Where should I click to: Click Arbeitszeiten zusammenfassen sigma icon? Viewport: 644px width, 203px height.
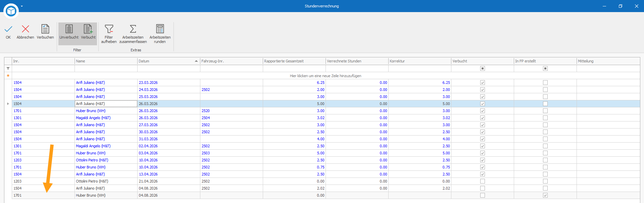point(133,29)
